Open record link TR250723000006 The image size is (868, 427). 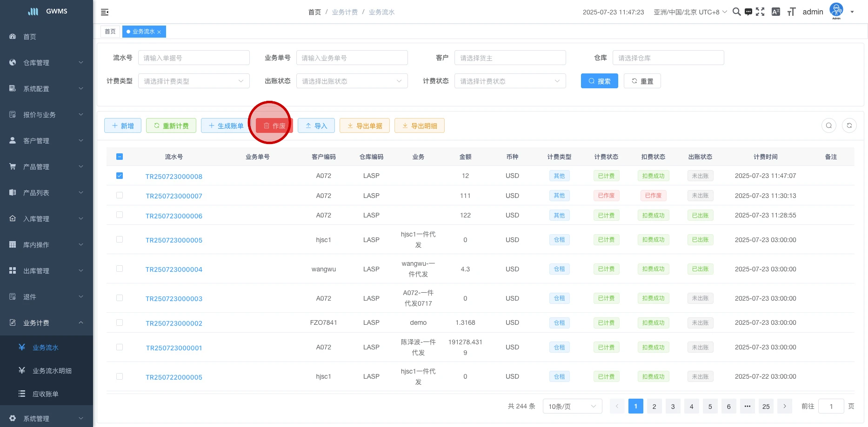[x=174, y=216]
